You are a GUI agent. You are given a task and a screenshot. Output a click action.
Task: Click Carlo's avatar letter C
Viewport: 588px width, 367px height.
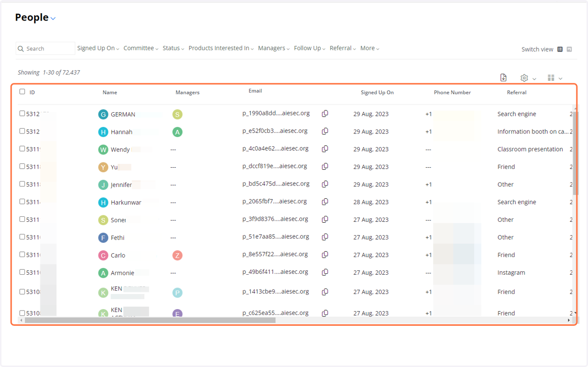103,255
